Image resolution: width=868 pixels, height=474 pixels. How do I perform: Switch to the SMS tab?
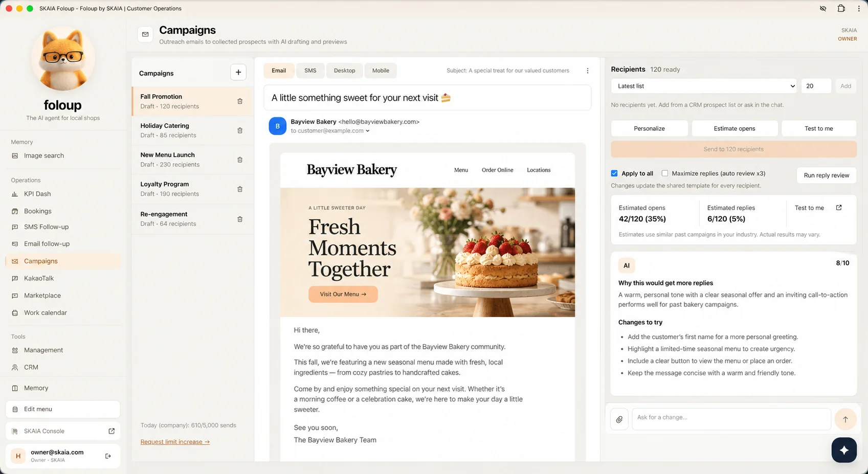tap(310, 71)
